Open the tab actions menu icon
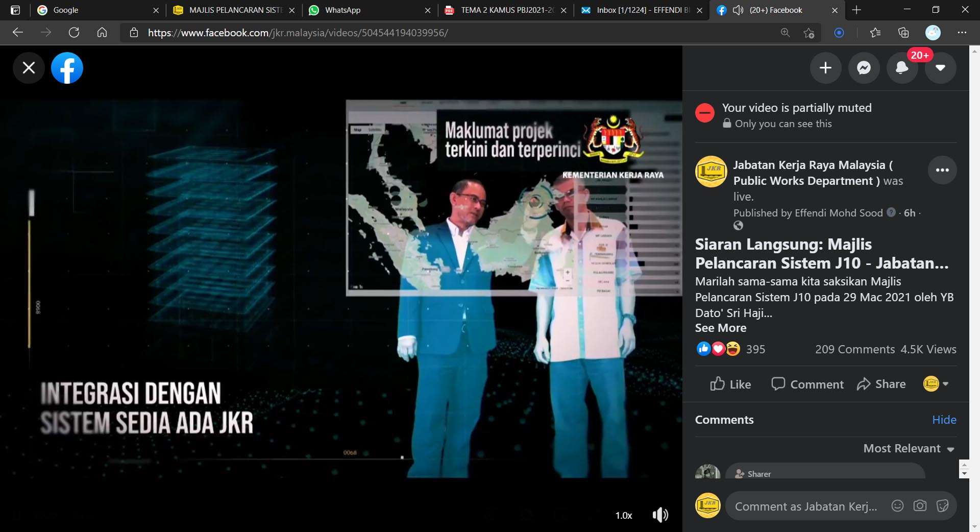 15,10
